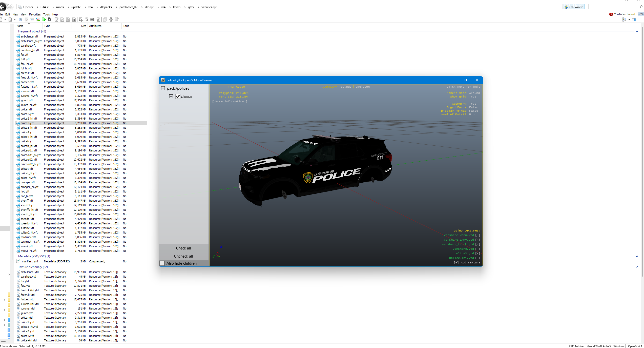Click the text document 'T' toolbar icon
The width and height of the screenshot is (644, 348).
pyautogui.click(x=74, y=20)
